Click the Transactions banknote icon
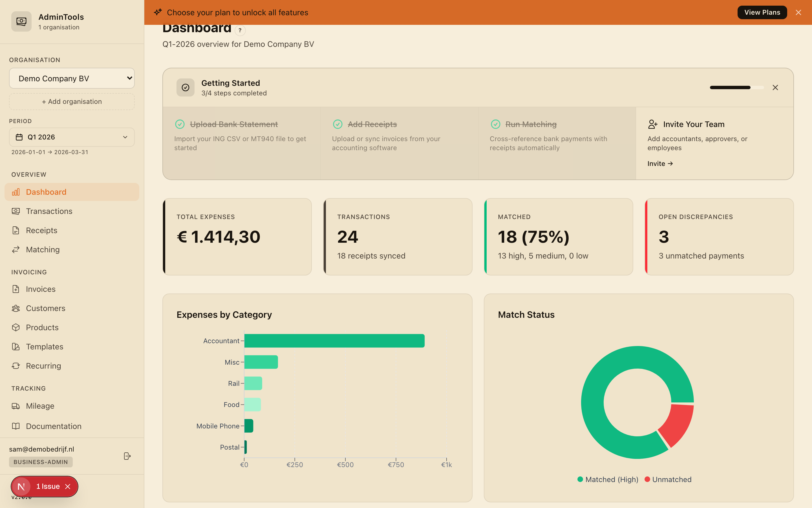Image resolution: width=812 pixels, height=508 pixels. (16, 211)
